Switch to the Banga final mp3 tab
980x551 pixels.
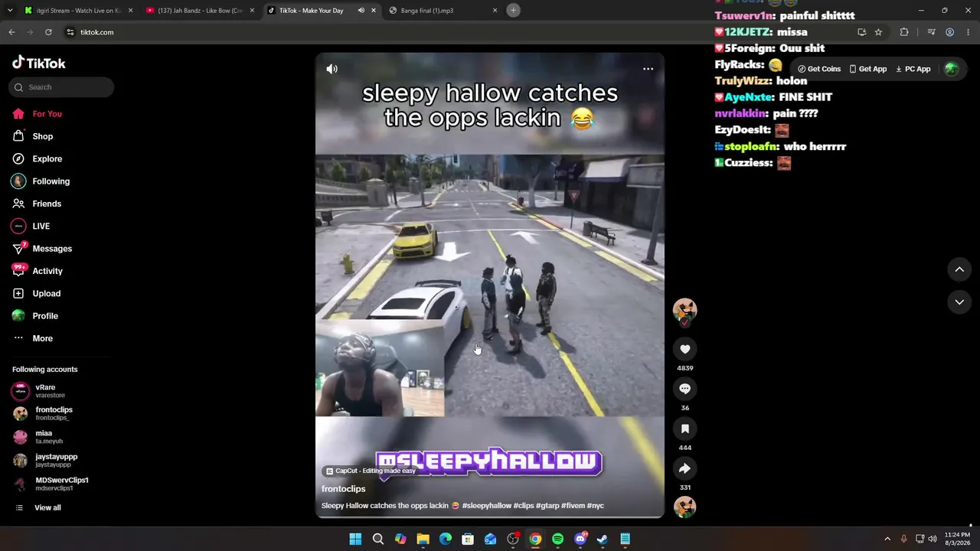pos(427,11)
